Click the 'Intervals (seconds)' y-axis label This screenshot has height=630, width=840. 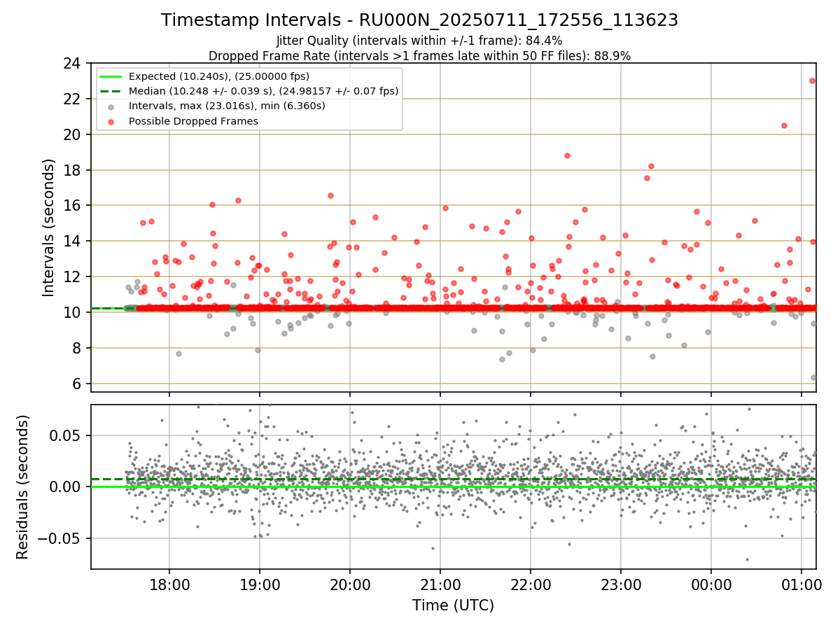click(x=49, y=227)
